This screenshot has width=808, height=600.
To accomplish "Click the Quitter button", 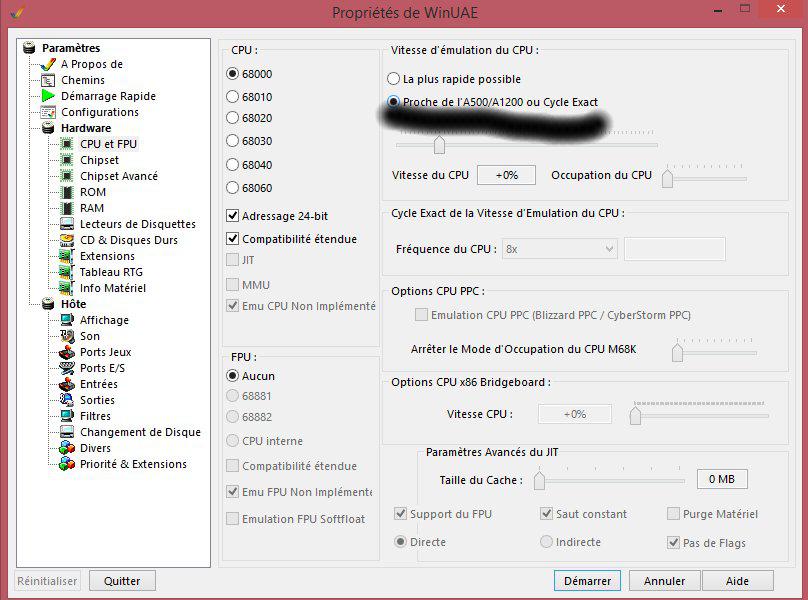I will (x=122, y=581).
